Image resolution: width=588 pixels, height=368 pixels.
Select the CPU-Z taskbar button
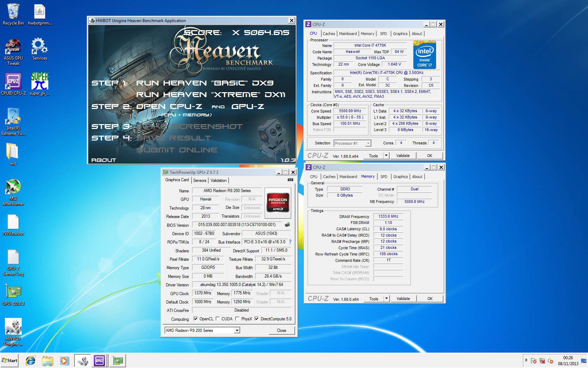pos(99,360)
